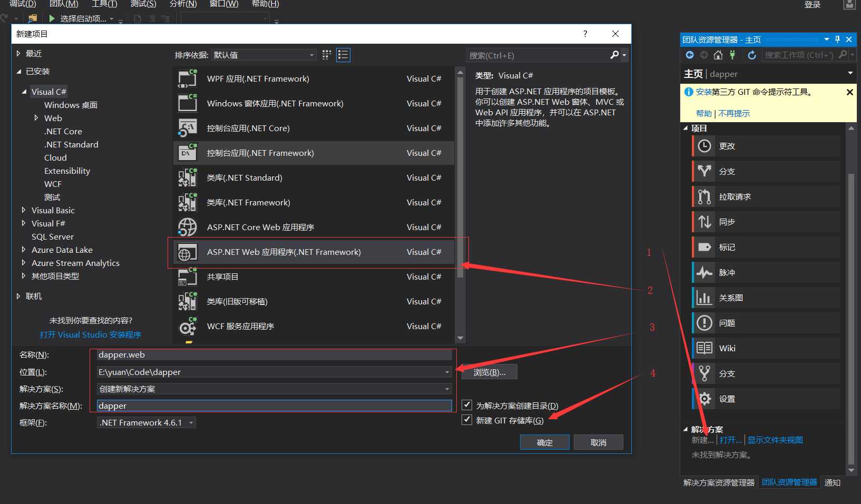Click the Cancel (取消) button
This screenshot has width=861, height=504.
[x=599, y=442]
